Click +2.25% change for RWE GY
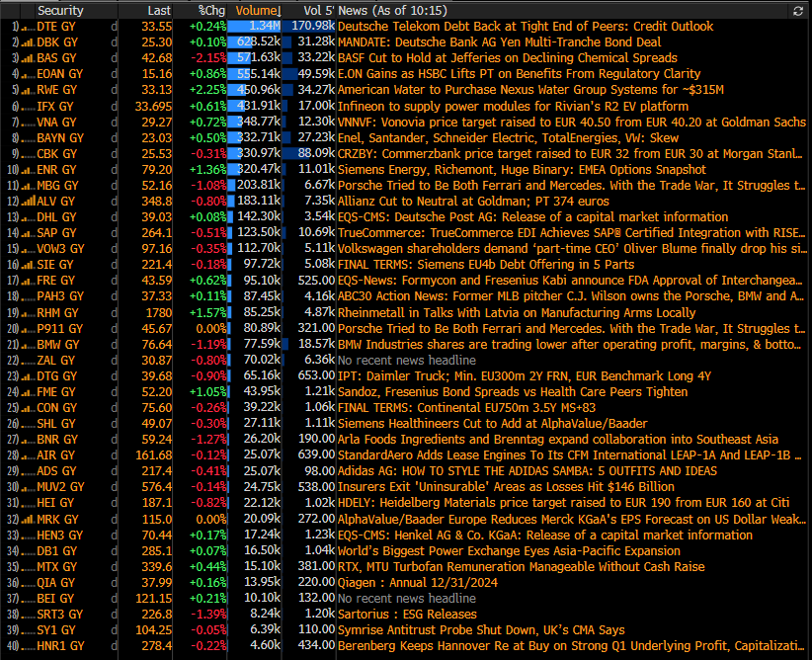 tap(207, 90)
